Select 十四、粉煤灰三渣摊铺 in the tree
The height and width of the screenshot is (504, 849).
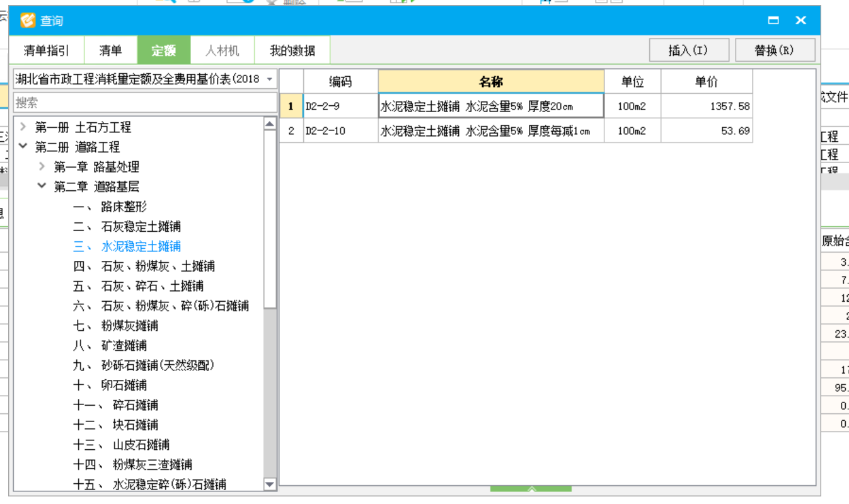tap(132, 464)
